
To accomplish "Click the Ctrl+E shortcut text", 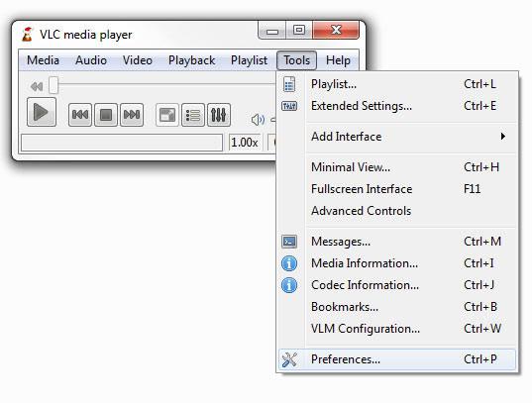I will click(480, 106).
